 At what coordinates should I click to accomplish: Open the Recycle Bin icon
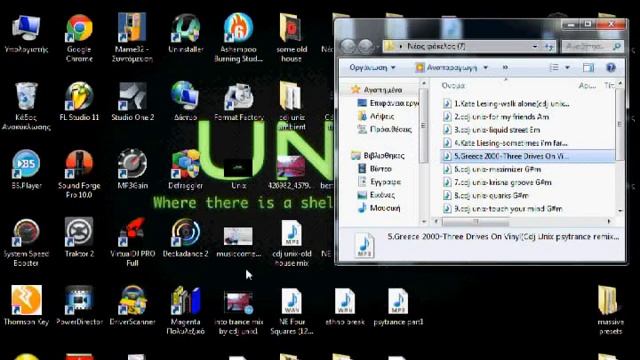click(x=26, y=106)
